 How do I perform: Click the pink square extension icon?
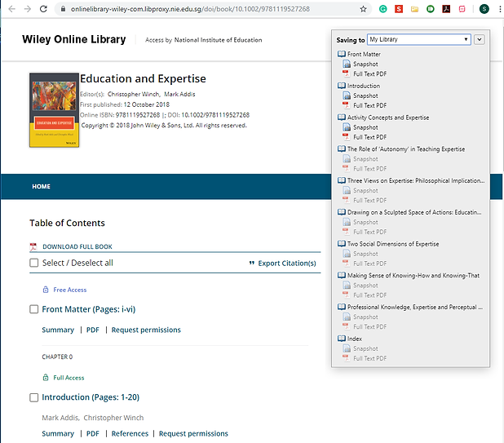(462, 9)
